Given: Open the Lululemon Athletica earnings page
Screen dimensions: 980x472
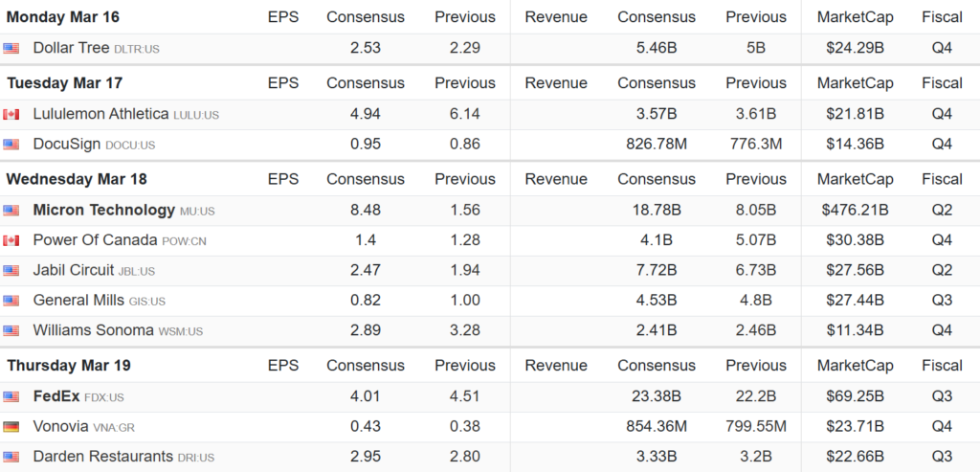Looking at the screenshot, I should point(100,114).
